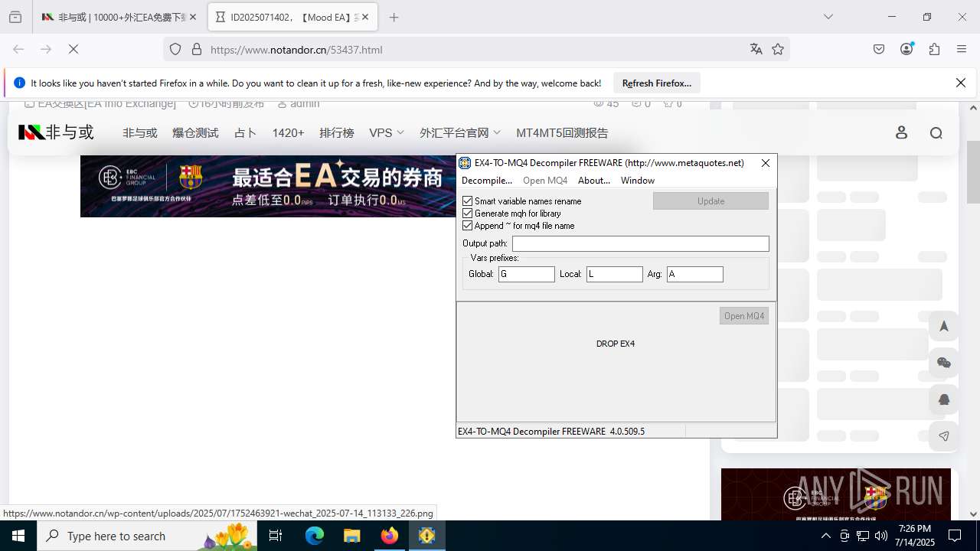Click the site padlock icon
The height and width of the screenshot is (551, 980).
click(x=197, y=49)
